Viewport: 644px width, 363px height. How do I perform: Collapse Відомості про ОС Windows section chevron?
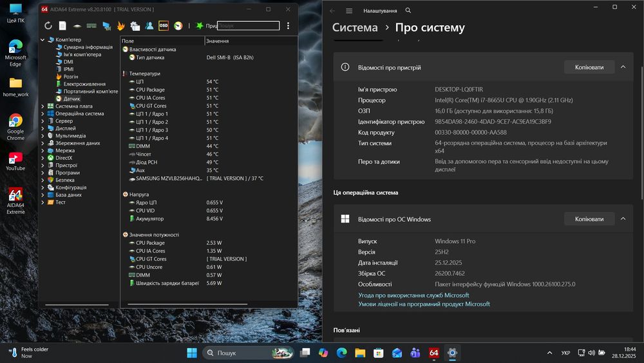(x=623, y=219)
